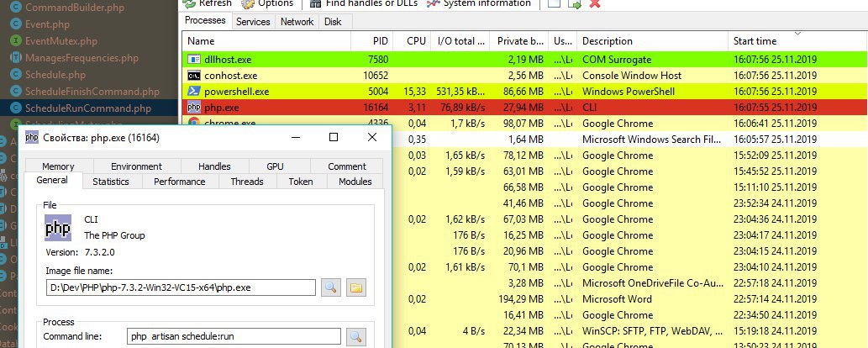The width and height of the screenshot is (868, 348).
Task: Click the red X terminate icon
Action: point(595,3)
